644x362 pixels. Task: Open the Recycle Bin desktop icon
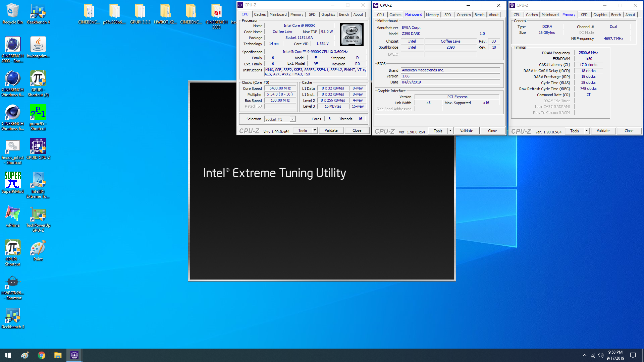(13, 14)
